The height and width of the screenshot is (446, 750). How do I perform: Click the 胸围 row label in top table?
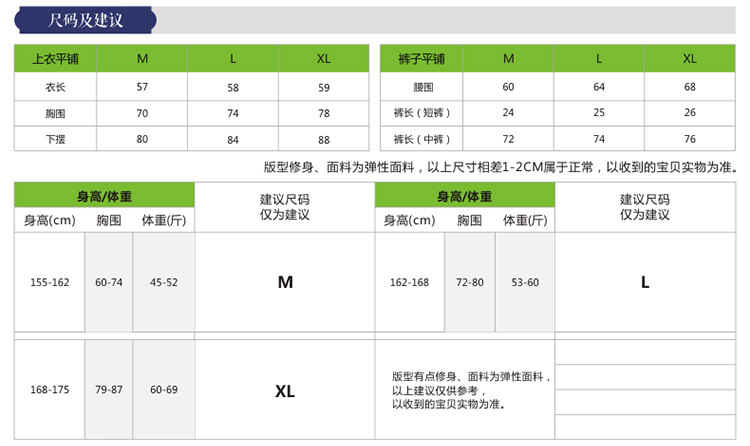tap(55, 113)
